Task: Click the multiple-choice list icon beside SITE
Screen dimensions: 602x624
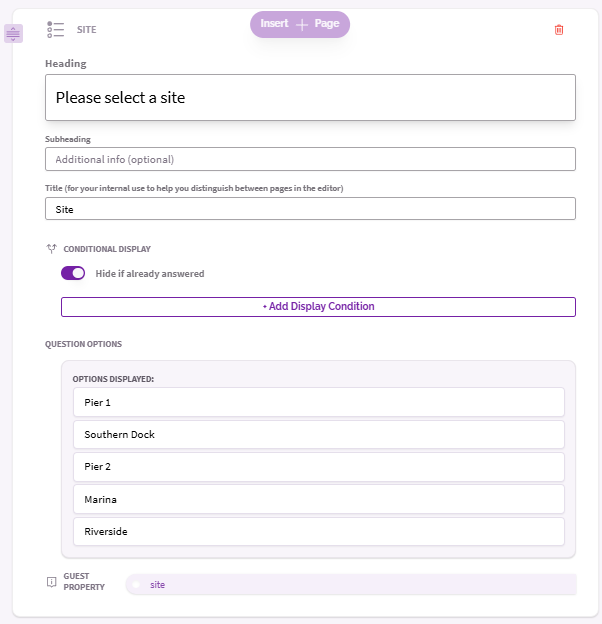Action: [x=55, y=30]
